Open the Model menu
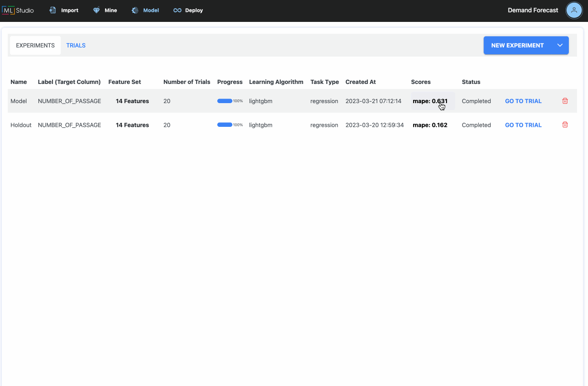588x386 pixels. [x=145, y=10]
